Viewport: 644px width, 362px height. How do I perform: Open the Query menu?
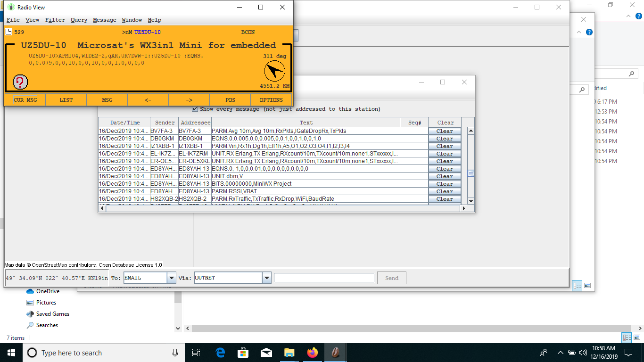[x=79, y=20]
